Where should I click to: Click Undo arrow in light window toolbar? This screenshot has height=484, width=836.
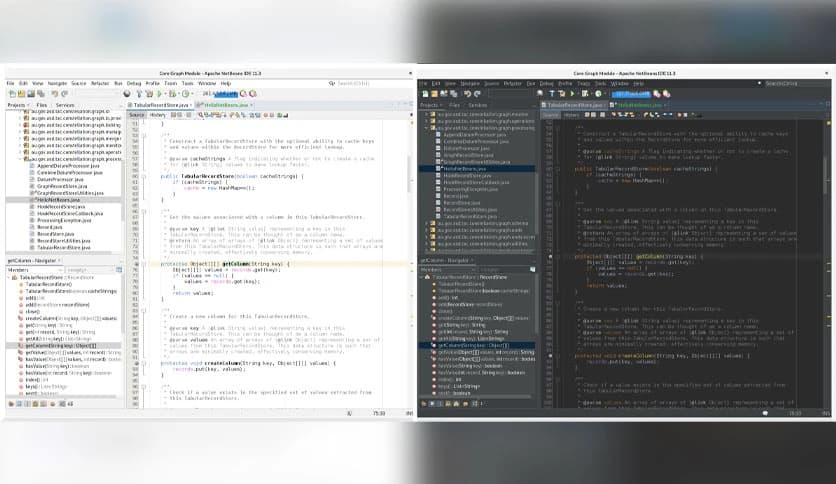click(55, 94)
